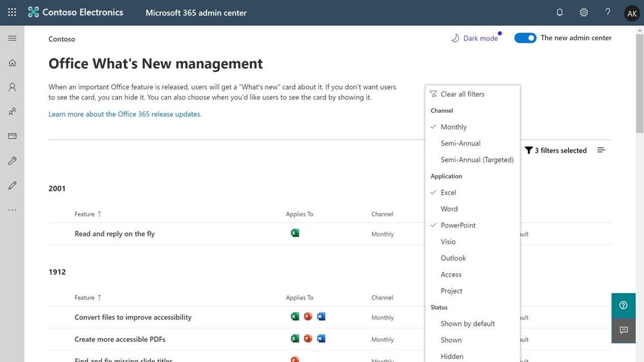Collapse the 3 filters selected dropdown
This screenshot has height=362, width=644.
click(x=556, y=150)
